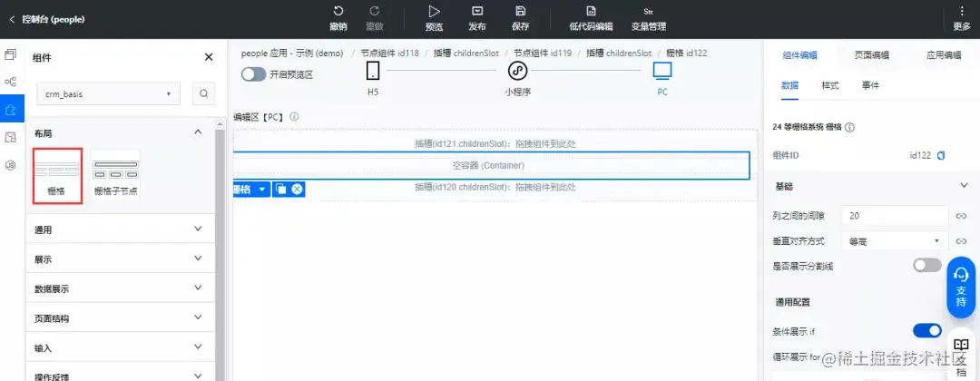Screen dimensions: 980x381
Task: Select the 小程序 mini-program icon
Action: click(517, 71)
